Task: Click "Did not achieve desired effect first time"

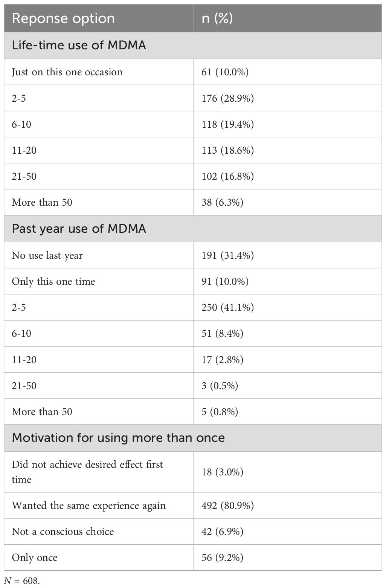Action: coord(87,472)
